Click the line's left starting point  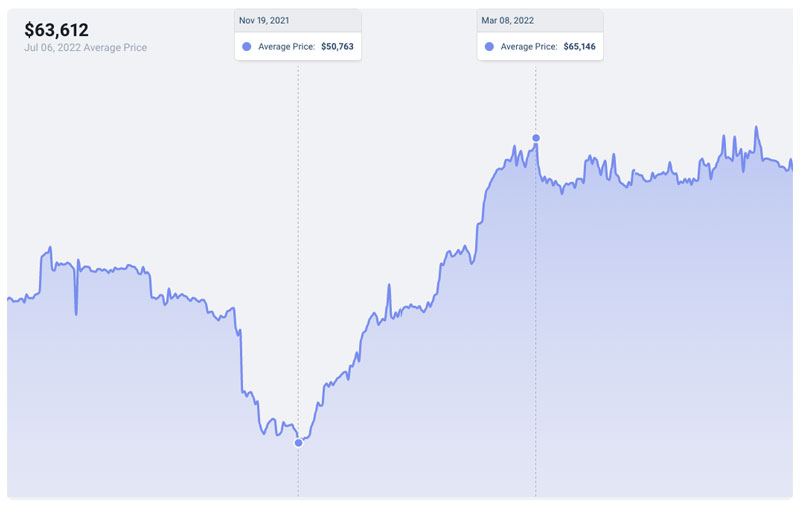tap(8, 298)
